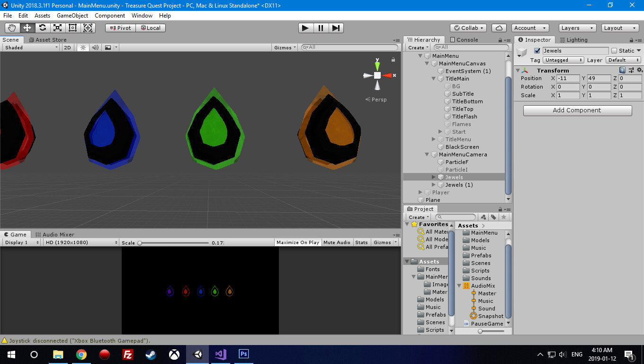
Task: Open the cloud Services button
Action: coord(499,28)
